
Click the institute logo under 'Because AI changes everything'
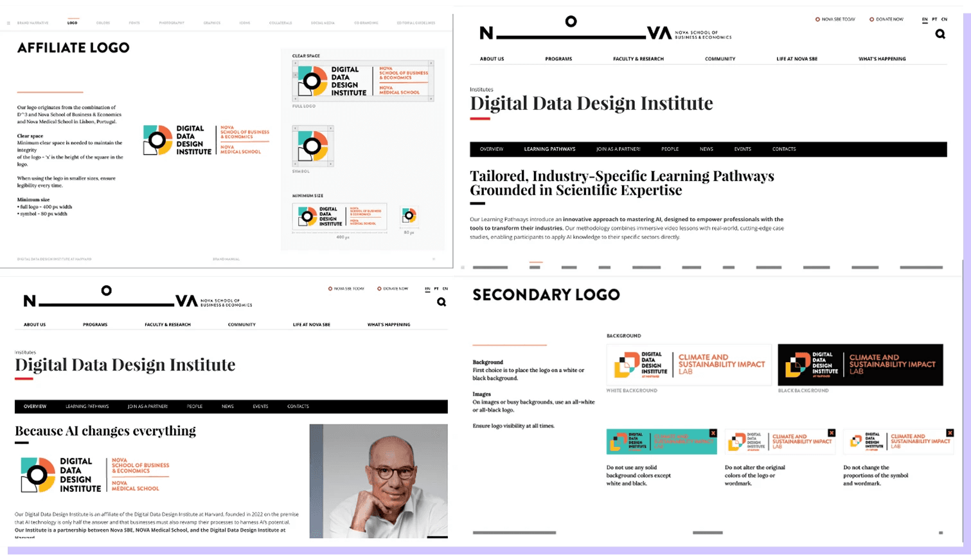click(95, 475)
